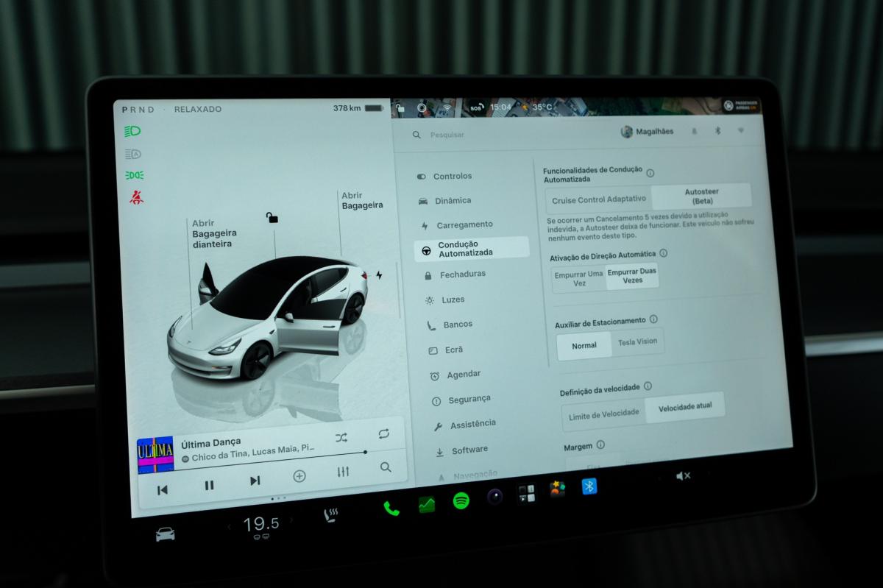Open the Software menu
The image size is (883, 588).
point(461,450)
